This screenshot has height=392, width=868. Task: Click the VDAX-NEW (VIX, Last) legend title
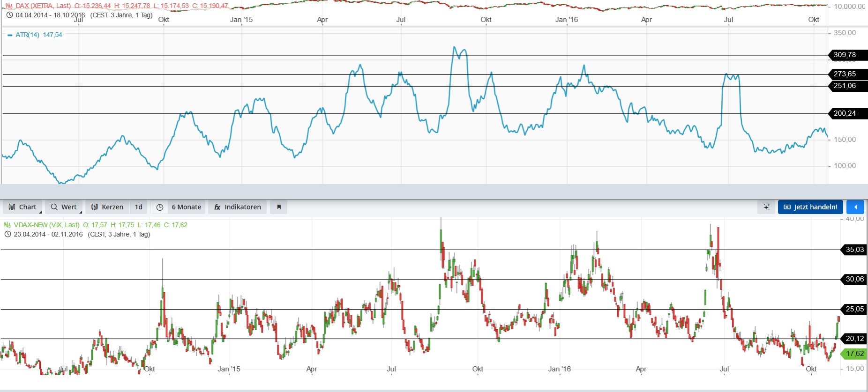click(x=46, y=225)
